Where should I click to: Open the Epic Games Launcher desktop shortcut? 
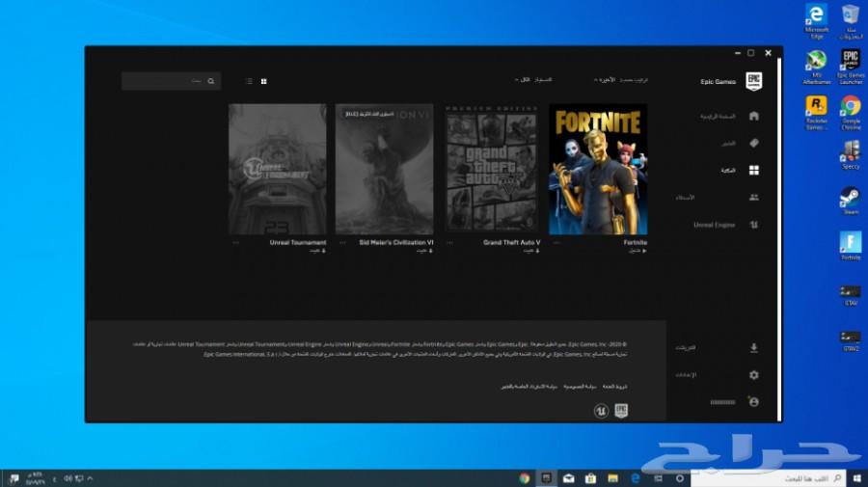pyautogui.click(x=851, y=67)
